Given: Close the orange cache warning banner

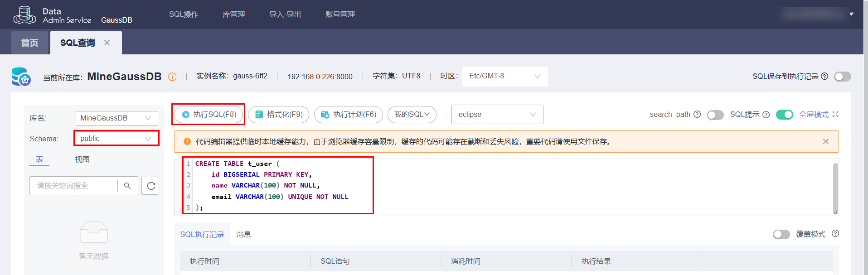Looking at the screenshot, I should point(825,142).
